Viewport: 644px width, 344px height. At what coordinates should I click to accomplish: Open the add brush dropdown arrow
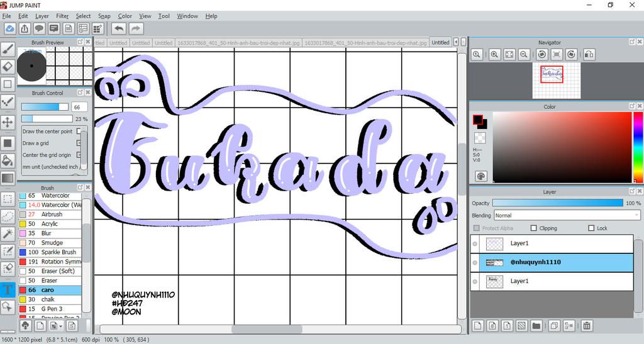61,326
